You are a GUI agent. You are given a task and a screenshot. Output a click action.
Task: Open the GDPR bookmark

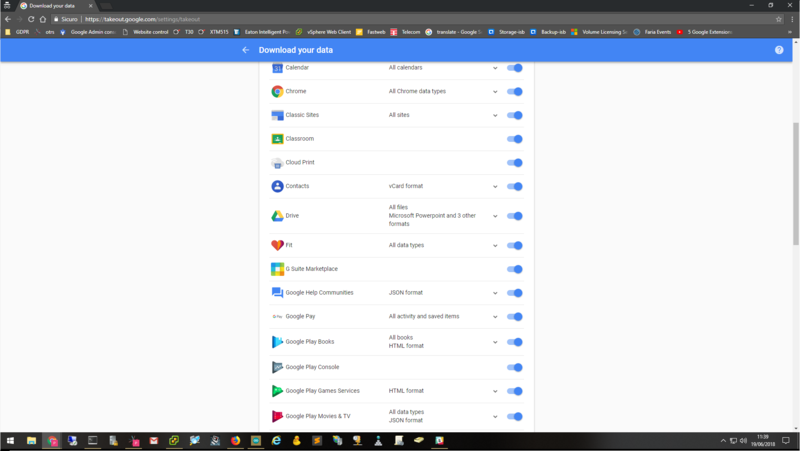tap(17, 32)
